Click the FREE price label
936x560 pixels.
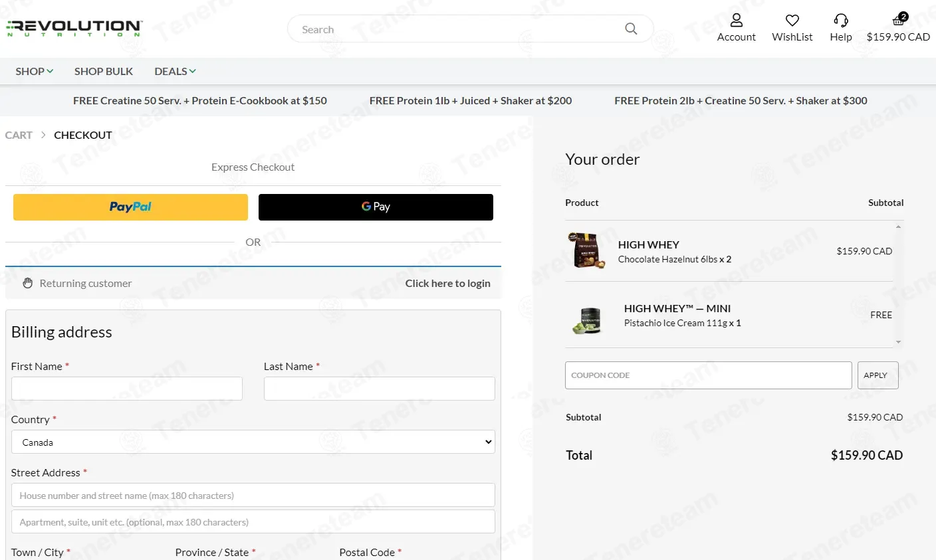coord(881,315)
